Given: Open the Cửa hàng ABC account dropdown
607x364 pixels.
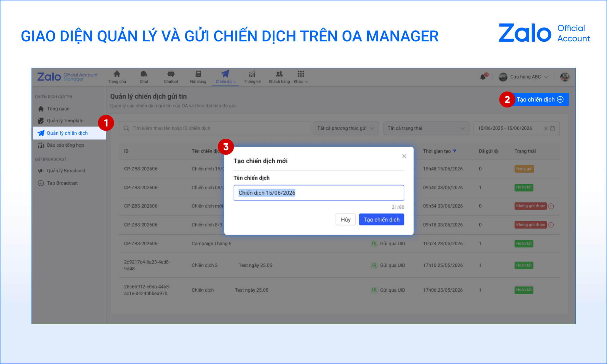Looking at the screenshot, I should point(523,77).
